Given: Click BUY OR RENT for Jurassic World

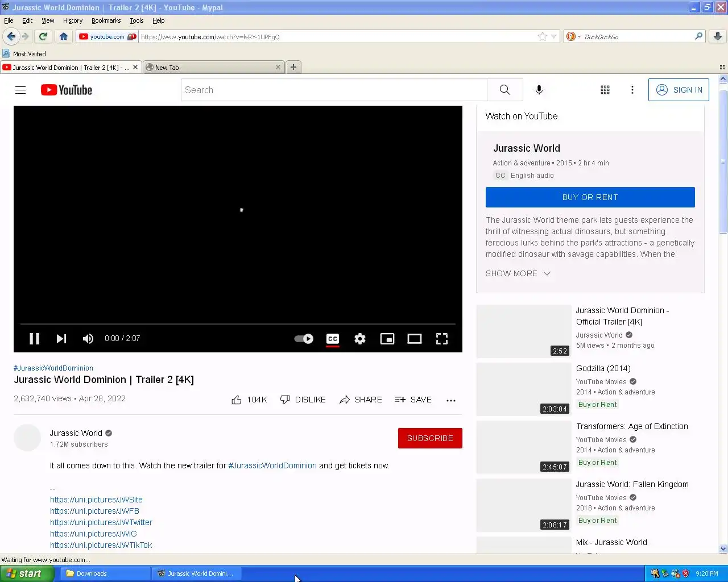Looking at the screenshot, I should 590,197.
